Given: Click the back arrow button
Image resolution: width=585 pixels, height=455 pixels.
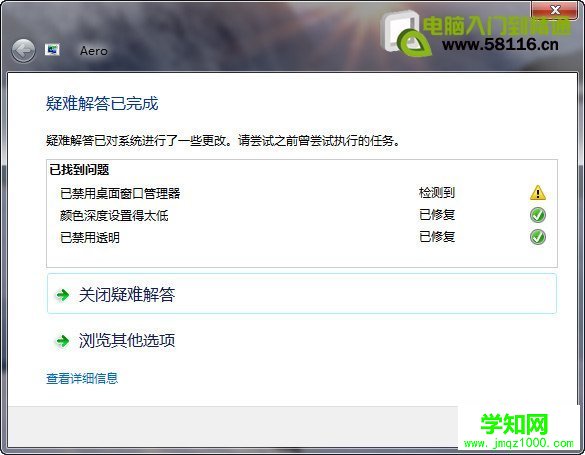Looking at the screenshot, I should coord(23,51).
